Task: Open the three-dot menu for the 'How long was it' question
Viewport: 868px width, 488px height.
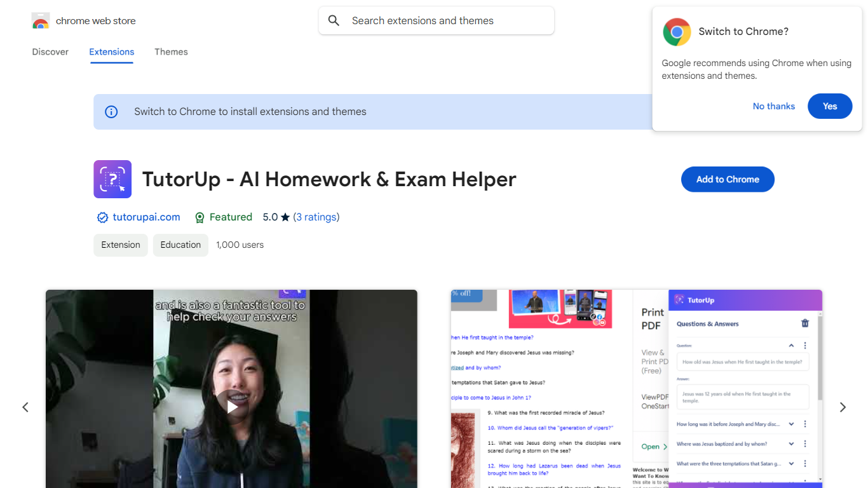Action: click(x=805, y=424)
